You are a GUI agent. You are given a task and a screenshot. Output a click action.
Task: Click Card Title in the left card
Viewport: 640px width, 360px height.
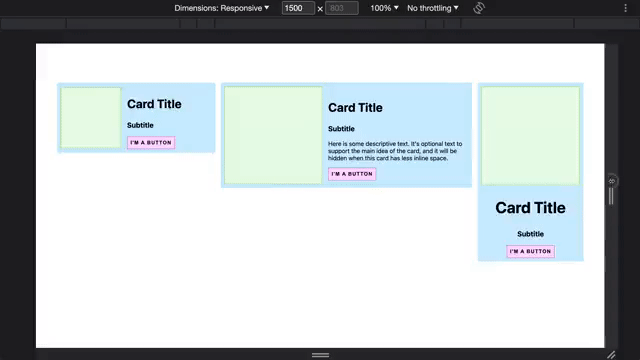(154, 104)
